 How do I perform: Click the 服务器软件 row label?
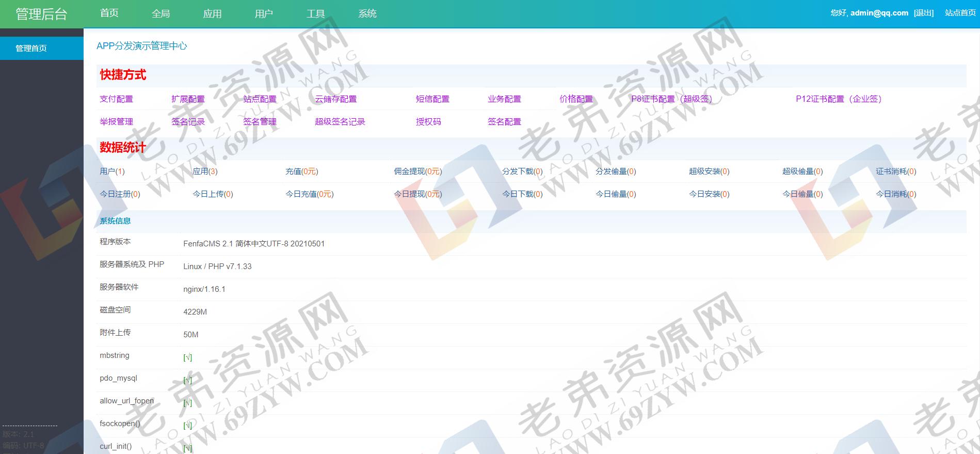pyautogui.click(x=119, y=287)
